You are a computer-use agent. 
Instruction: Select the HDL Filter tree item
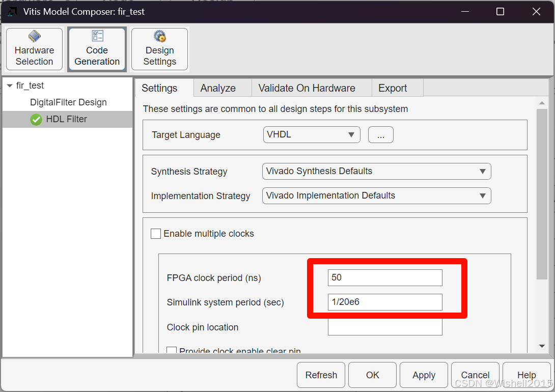[x=67, y=119]
